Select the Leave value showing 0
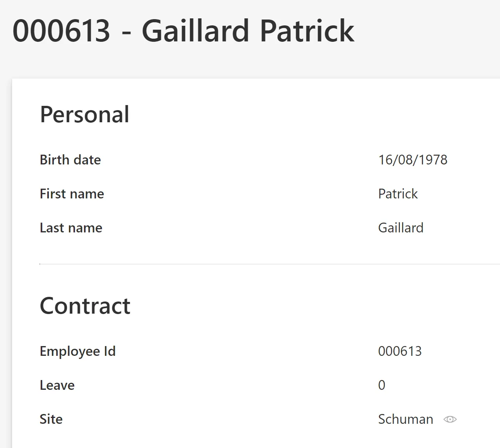This screenshot has height=448, width=500. (x=382, y=385)
